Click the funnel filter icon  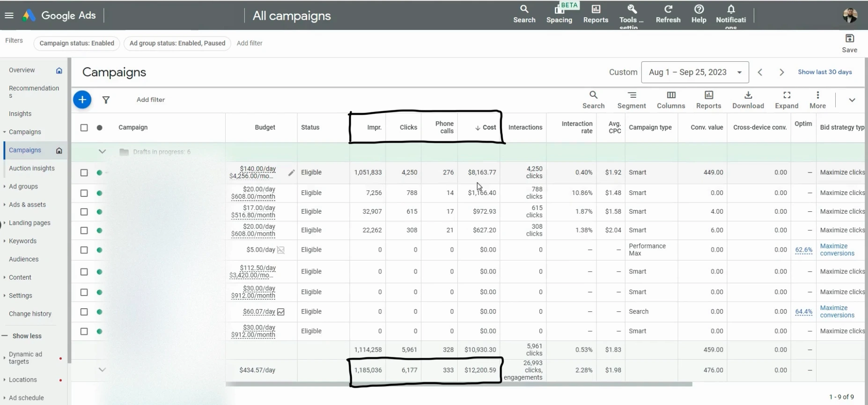click(106, 100)
